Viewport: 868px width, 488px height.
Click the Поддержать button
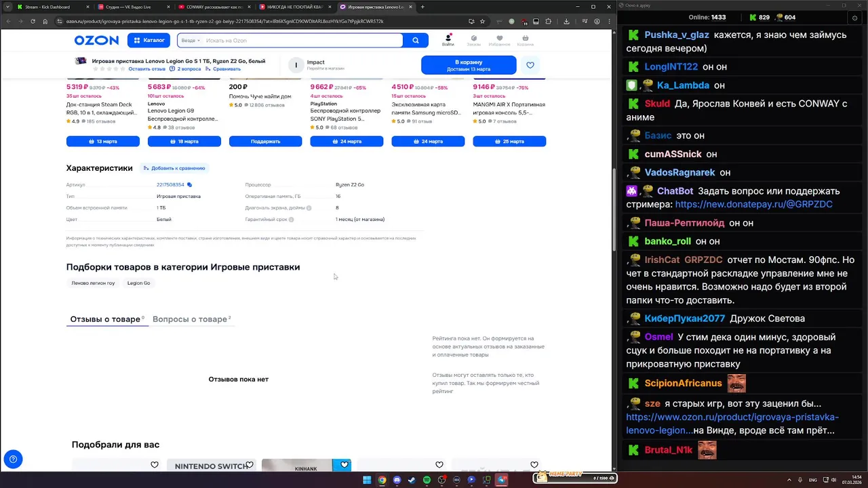tap(266, 142)
